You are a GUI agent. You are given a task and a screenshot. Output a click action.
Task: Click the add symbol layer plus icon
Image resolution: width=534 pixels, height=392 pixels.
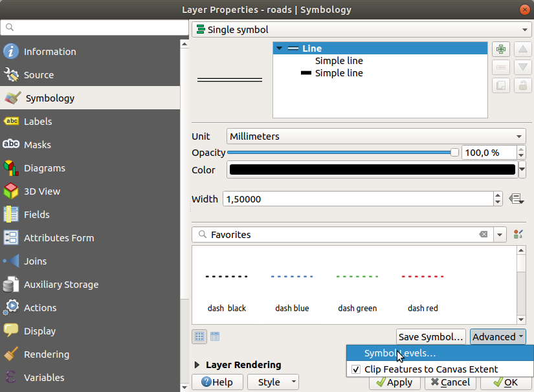point(500,49)
